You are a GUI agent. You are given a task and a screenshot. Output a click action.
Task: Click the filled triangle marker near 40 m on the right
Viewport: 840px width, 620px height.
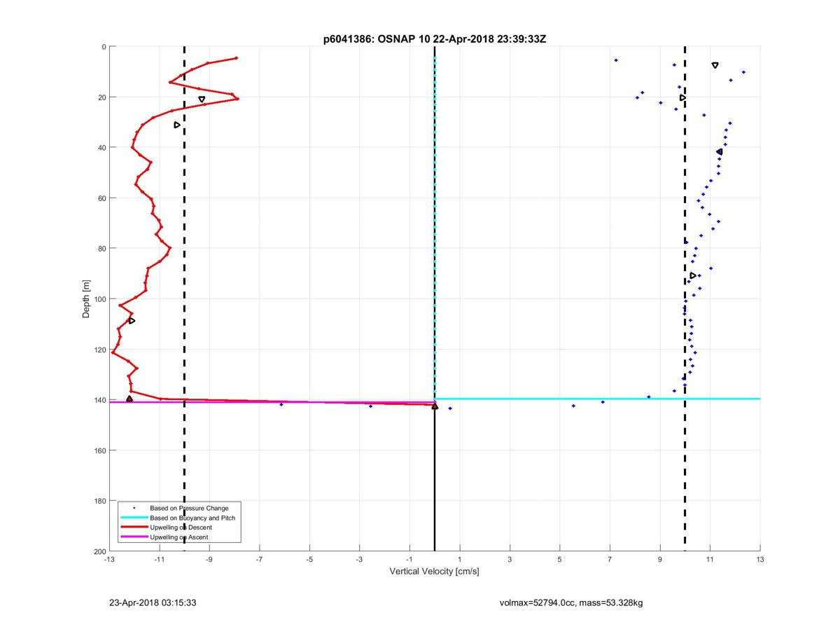720,151
